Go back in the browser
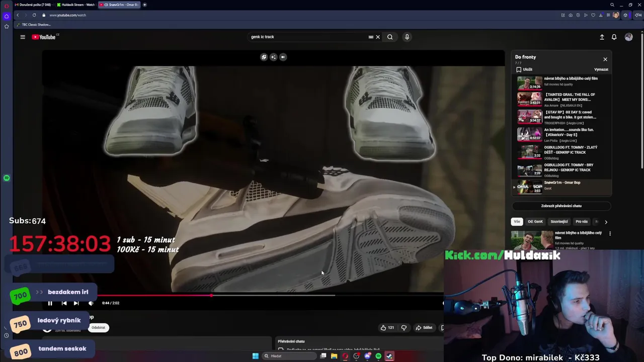644x362 pixels. tap(18, 15)
